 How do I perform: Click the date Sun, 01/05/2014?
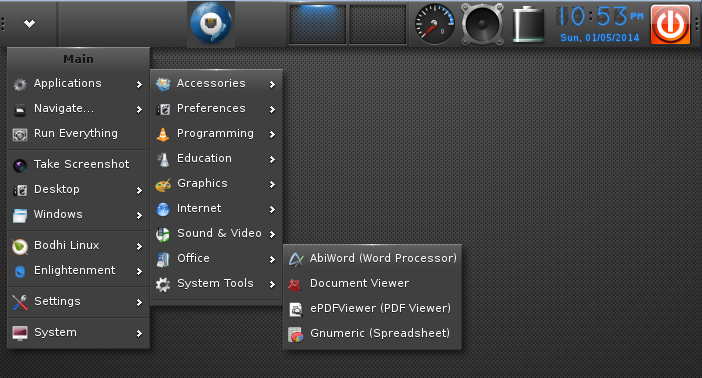(600, 38)
